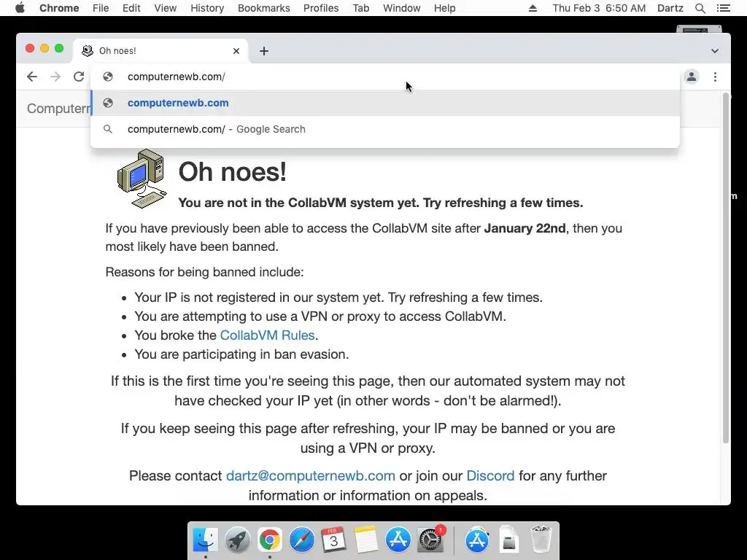The image size is (747, 560).
Task: Open the Bookmarks menu
Action: click(264, 8)
